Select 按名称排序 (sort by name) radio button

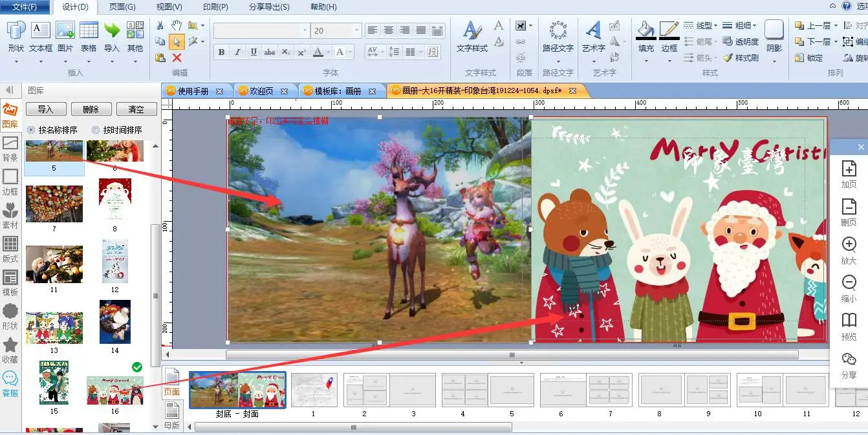[31, 130]
